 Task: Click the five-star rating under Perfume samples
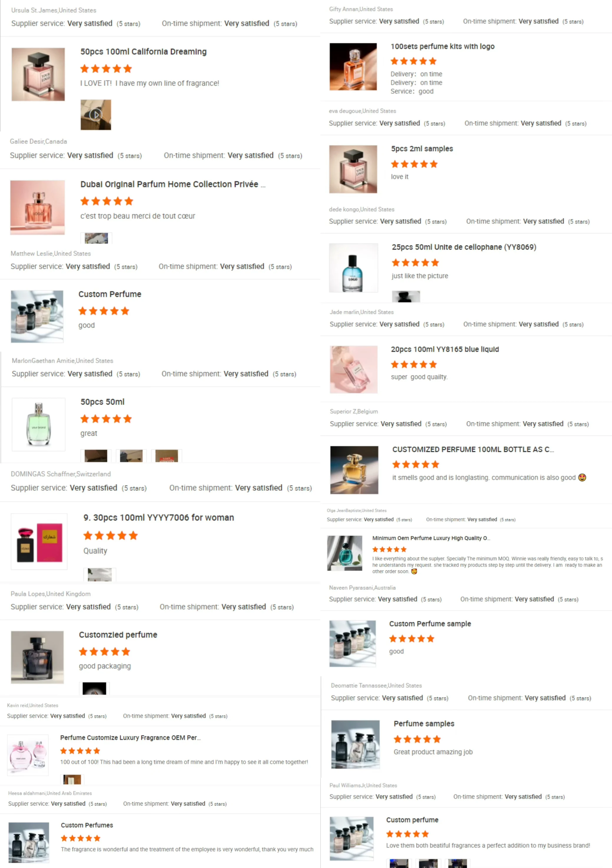tap(417, 739)
